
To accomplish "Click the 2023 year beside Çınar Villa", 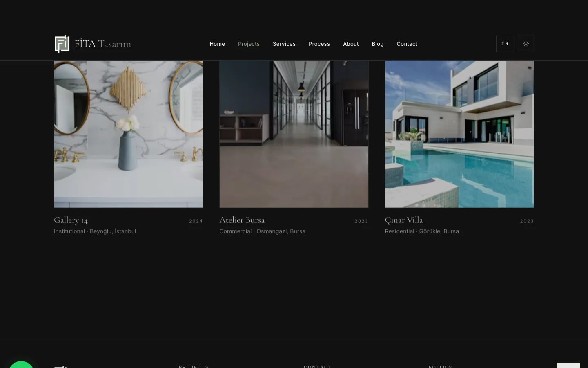I will [x=527, y=221].
